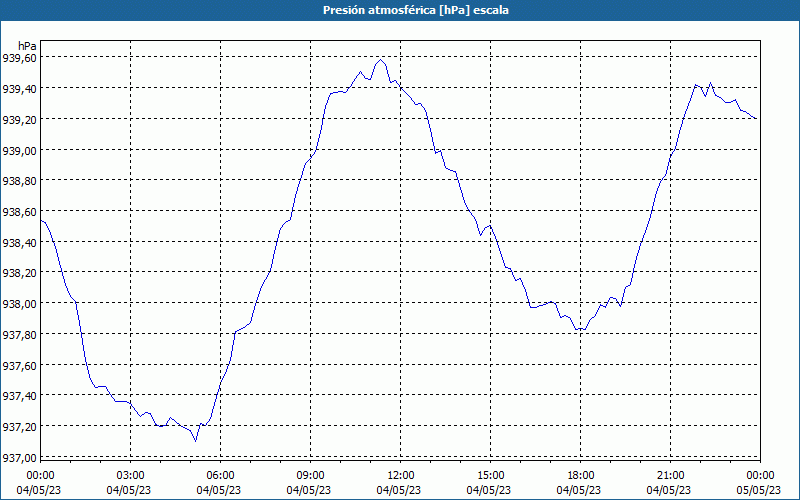Pick the 938,60 pressure axis label
The width and height of the screenshot is (800, 500).
19,212
